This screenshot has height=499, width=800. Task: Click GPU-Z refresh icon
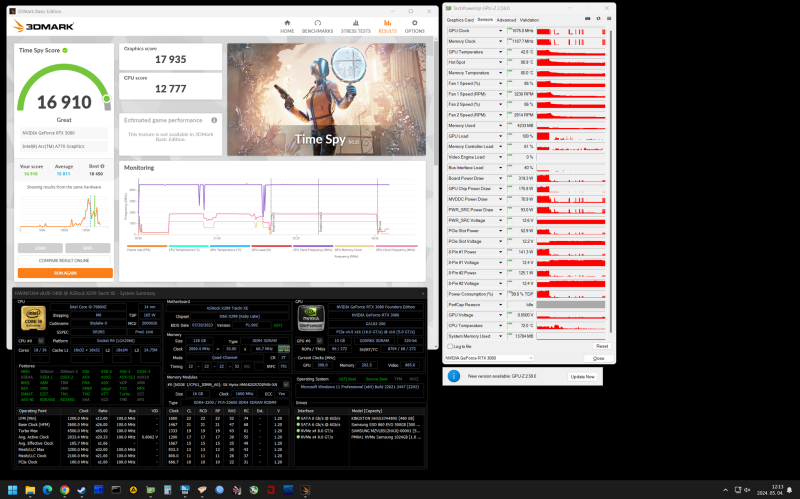(598, 18)
